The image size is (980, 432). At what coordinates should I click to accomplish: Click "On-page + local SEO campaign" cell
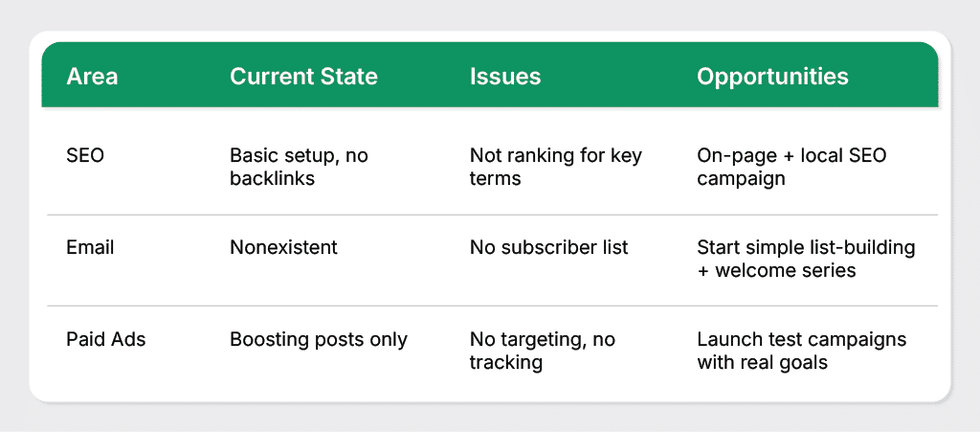[x=791, y=167]
